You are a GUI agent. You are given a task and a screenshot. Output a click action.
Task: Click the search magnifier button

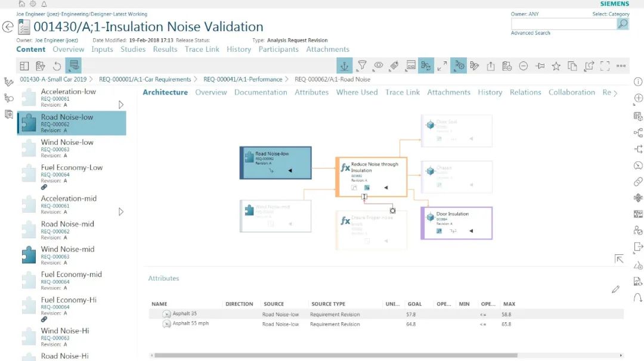(623, 24)
